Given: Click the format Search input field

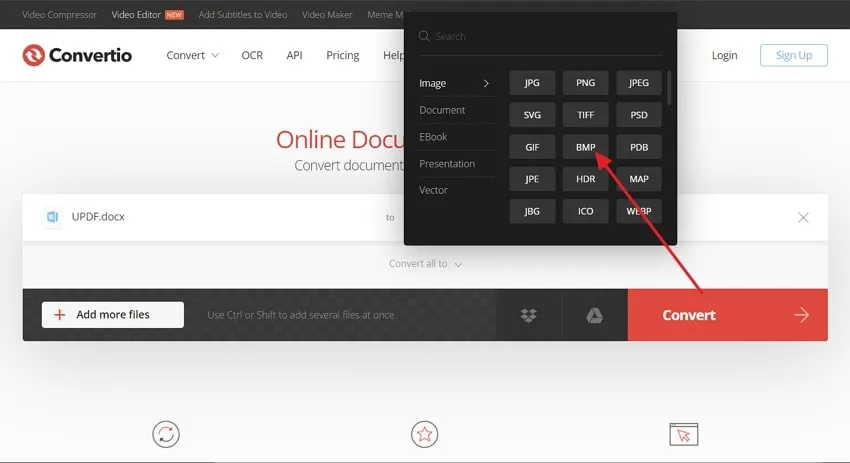Looking at the screenshot, I should click(x=548, y=36).
